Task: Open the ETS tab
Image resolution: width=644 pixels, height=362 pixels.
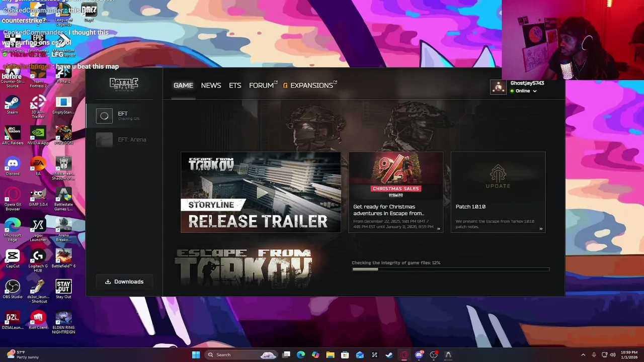Action: point(235,85)
